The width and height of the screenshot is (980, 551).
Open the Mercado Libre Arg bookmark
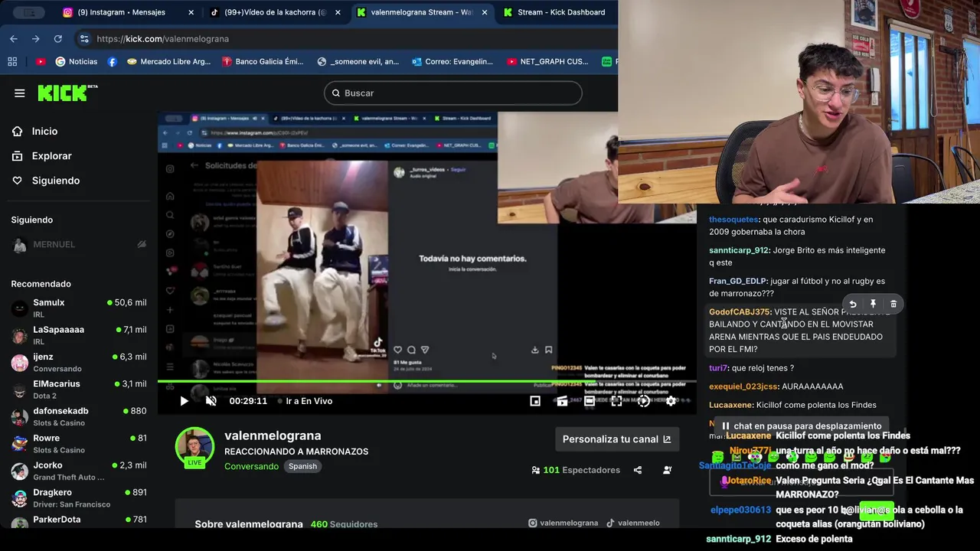168,61
